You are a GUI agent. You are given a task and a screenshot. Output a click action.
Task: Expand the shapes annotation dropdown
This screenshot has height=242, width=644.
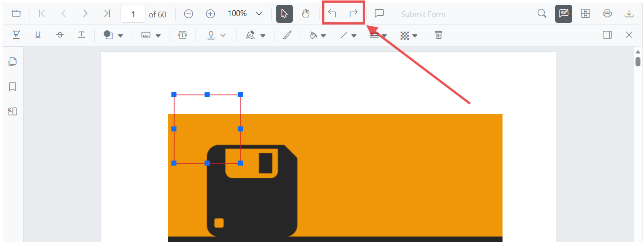pos(113,35)
